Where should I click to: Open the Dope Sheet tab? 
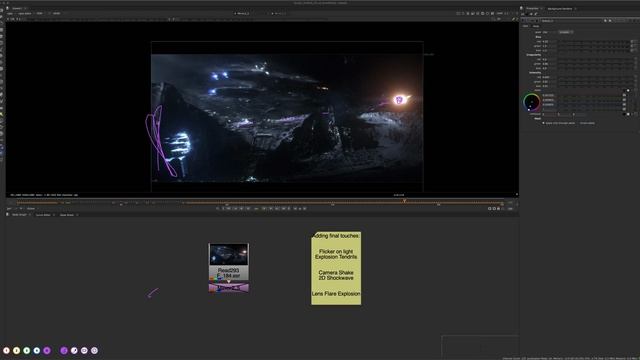(x=67, y=215)
